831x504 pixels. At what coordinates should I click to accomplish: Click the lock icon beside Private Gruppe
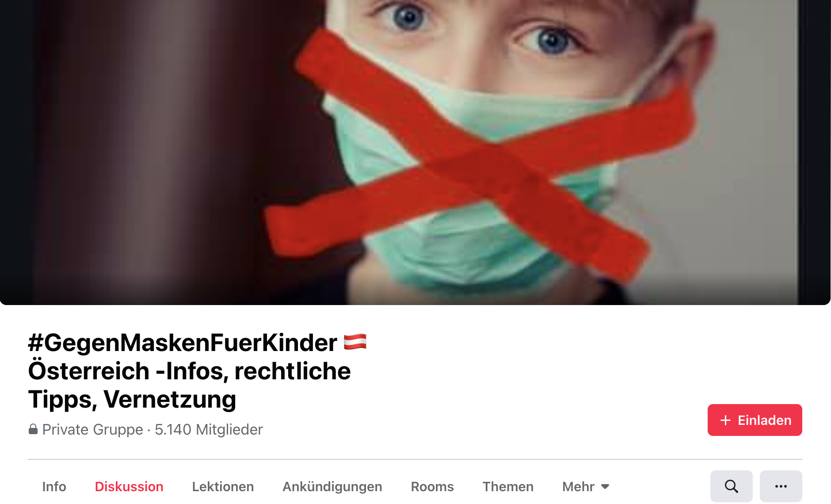coord(33,429)
